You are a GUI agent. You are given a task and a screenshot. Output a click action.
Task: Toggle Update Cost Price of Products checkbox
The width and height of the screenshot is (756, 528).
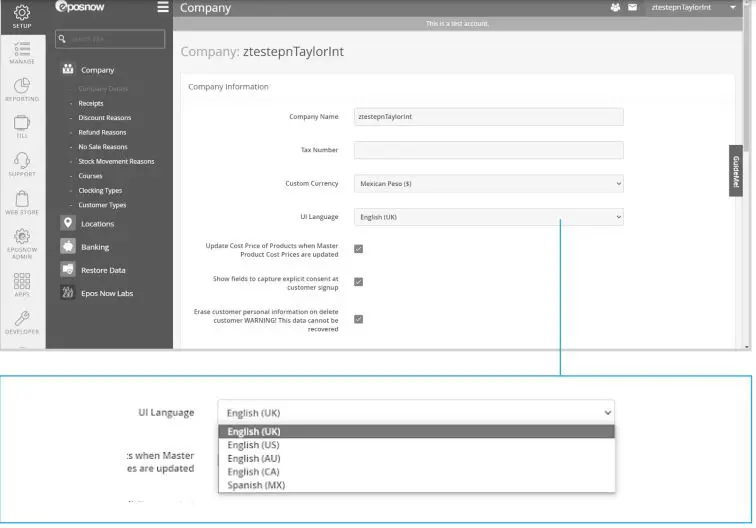(358, 249)
